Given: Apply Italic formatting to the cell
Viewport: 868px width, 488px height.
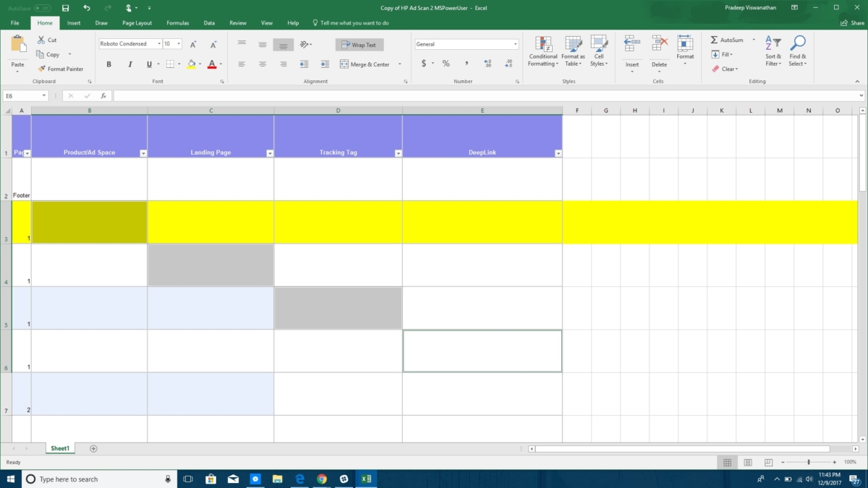Looking at the screenshot, I should 130,64.
